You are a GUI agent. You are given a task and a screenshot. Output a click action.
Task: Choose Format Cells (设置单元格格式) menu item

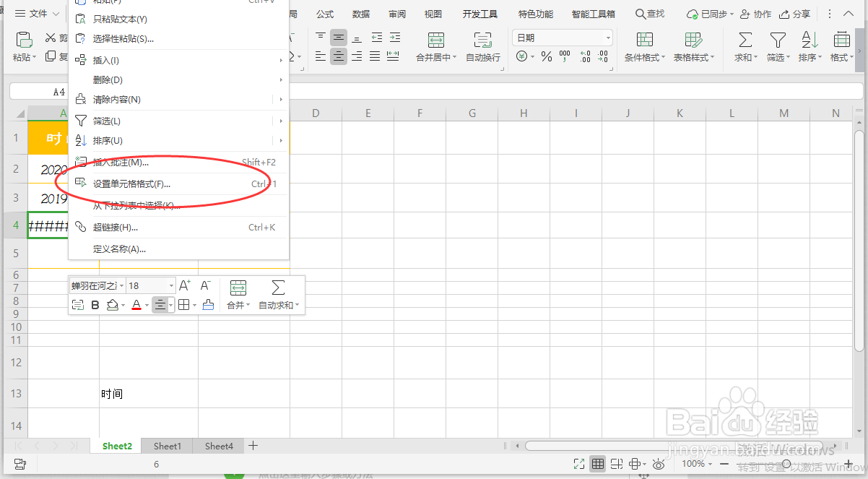click(178, 184)
